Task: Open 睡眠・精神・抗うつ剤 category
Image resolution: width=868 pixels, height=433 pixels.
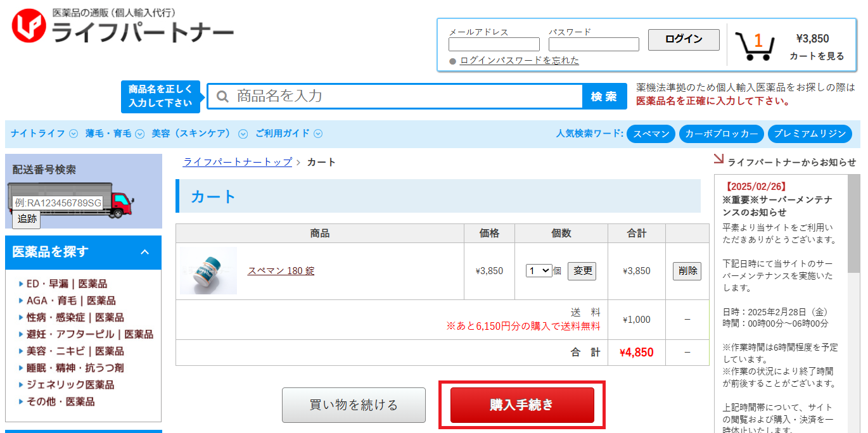Action: [75, 368]
